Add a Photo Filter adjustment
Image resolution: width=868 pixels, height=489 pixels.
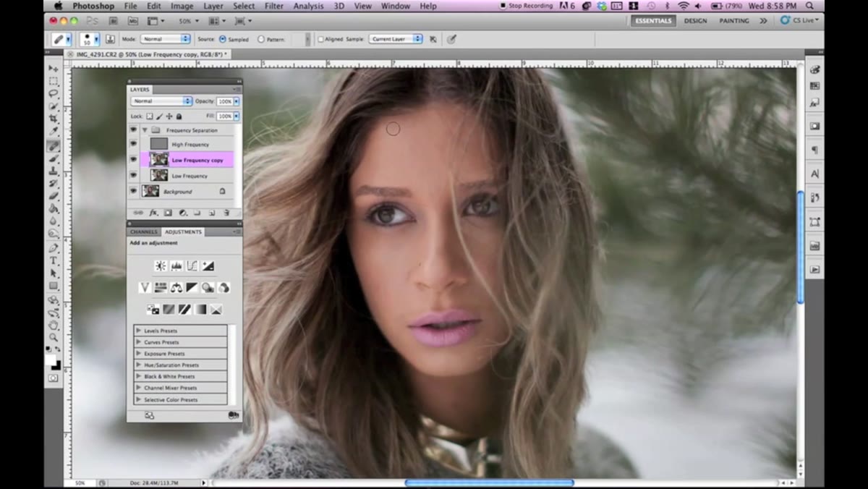[x=208, y=288]
